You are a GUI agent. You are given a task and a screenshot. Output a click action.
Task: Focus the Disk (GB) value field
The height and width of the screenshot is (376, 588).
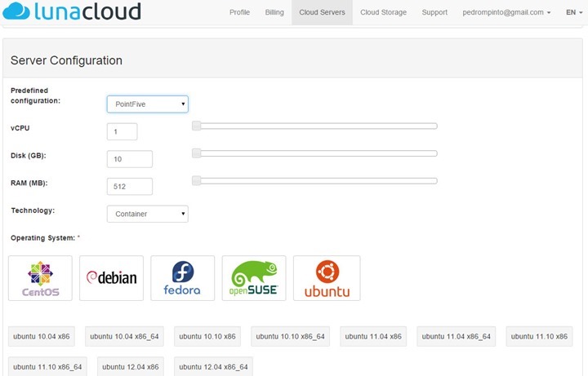(x=130, y=159)
